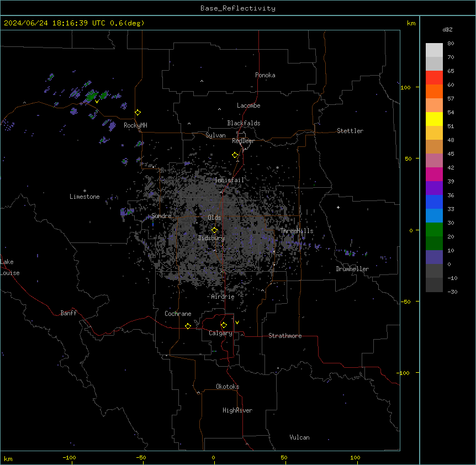
Task: Select the Blackfalds label on the map
Action: pyautogui.click(x=244, y=123)
